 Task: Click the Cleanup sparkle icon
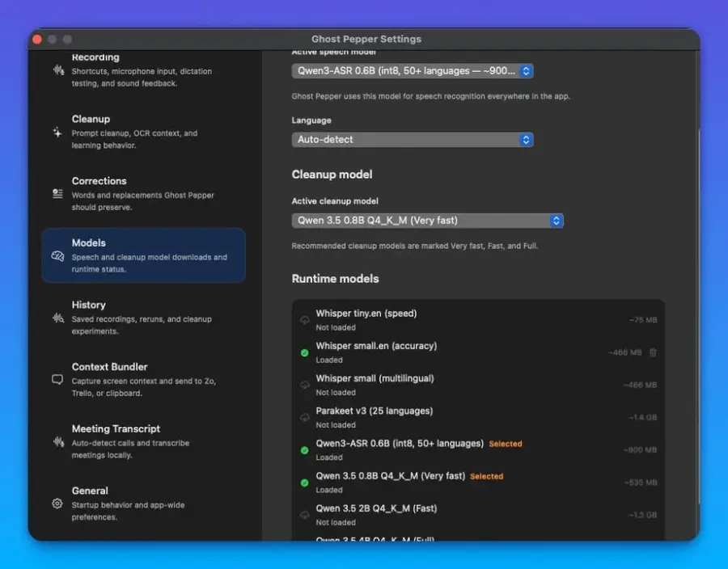[57, 133]
